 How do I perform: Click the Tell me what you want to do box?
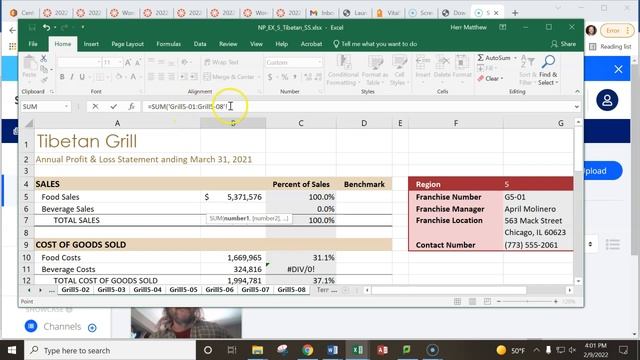click(x=375, y=44)
